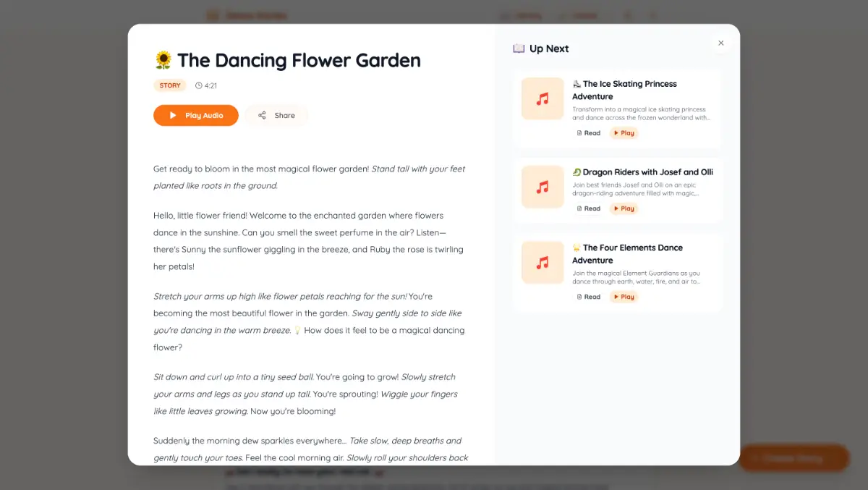The height and width of the screenshot is (490, 868).
Task: Read The Four Elements Dance Adventure
Action: click(588, 297)
